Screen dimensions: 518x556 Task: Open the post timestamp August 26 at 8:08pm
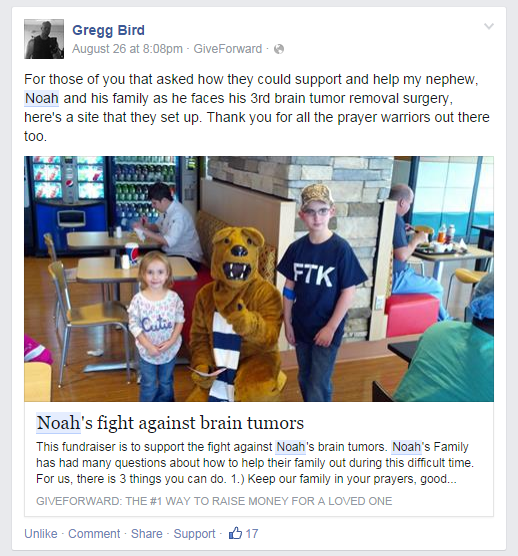point(127,49)
